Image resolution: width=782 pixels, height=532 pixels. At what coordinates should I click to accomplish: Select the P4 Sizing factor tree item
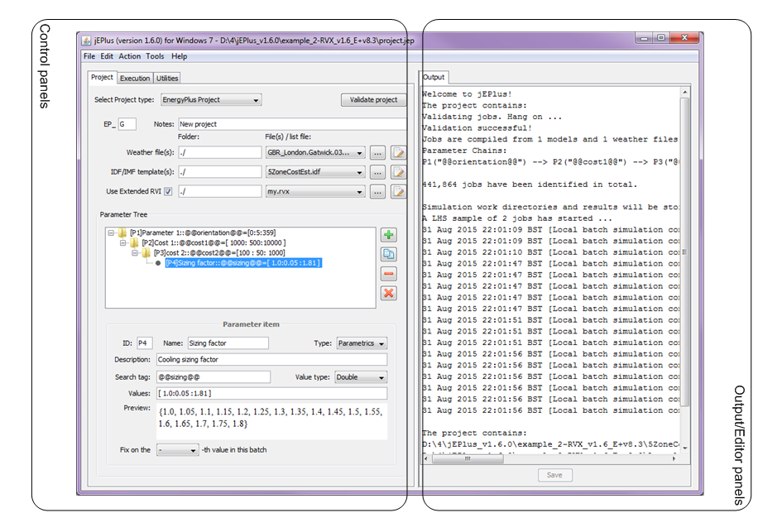pos(243,263)
